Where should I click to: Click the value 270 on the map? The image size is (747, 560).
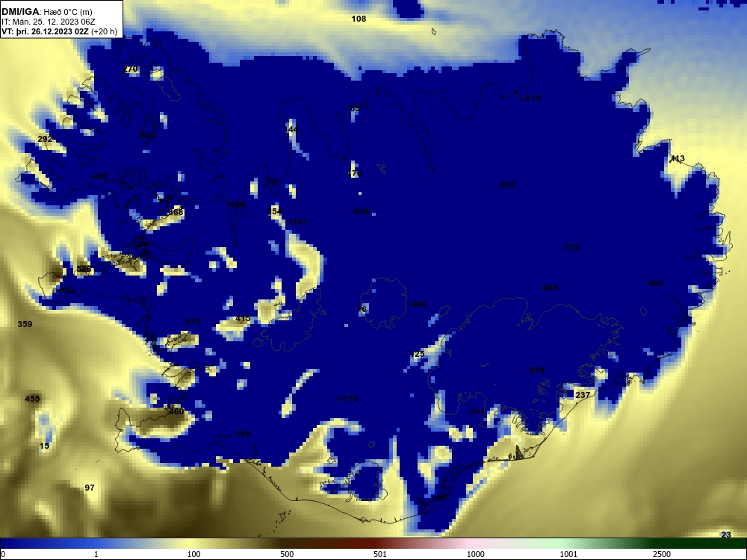(x=131, y=69)
